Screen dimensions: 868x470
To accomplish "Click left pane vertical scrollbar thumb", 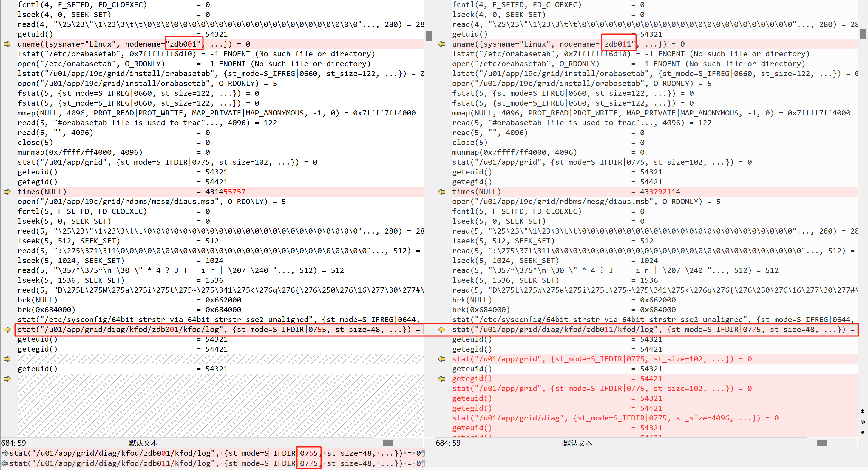I will (x=429, y=36).
